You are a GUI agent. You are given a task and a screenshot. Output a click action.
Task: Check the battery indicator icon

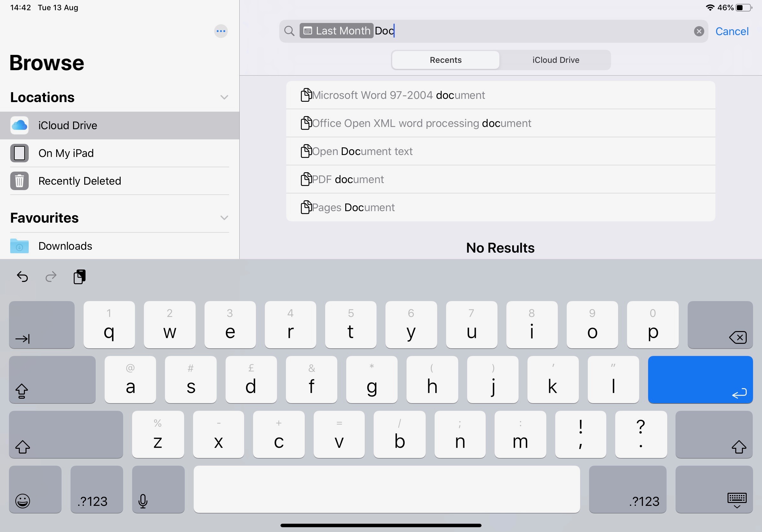tap(743, 7)
